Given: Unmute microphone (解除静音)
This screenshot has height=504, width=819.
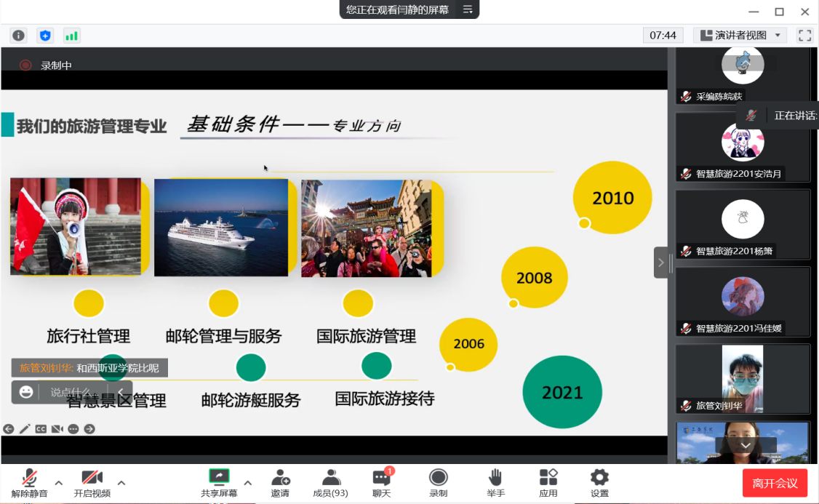Looking at the screenshot, I should 29,483.
